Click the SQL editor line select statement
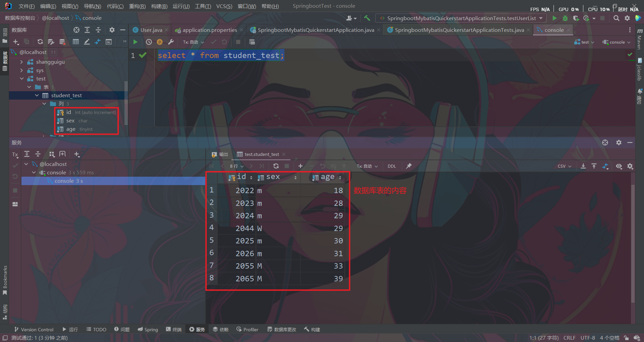 pos(221,55)
